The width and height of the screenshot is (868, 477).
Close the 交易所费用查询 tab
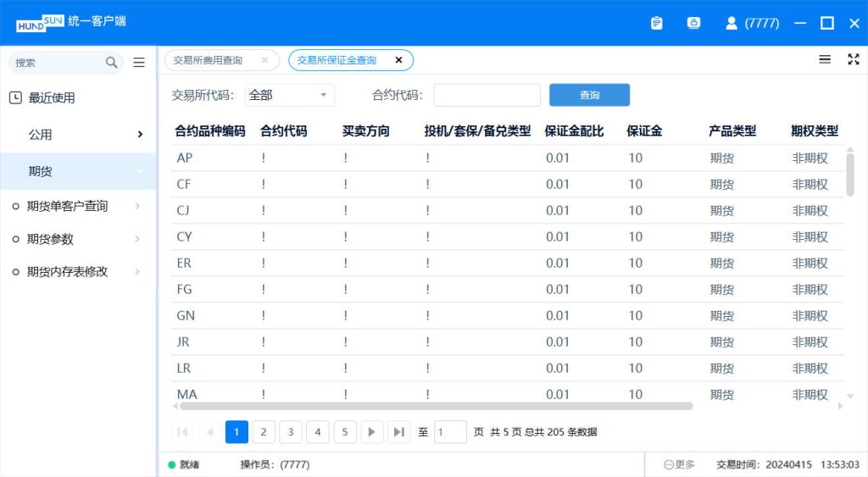tap(264, 60)
